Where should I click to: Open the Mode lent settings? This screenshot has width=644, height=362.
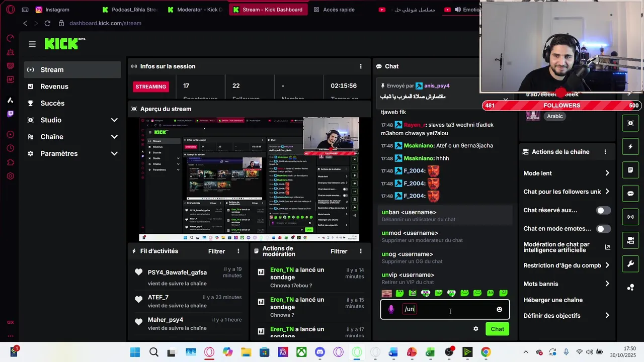tap(567, 173)
